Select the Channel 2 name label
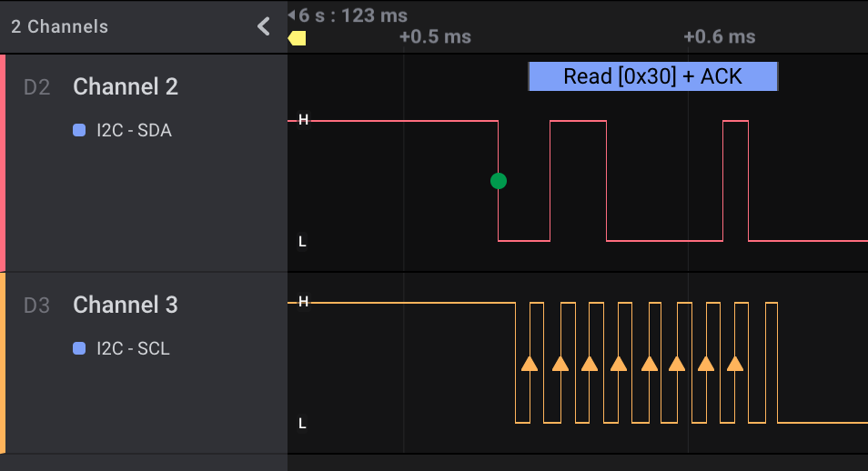 126,87
